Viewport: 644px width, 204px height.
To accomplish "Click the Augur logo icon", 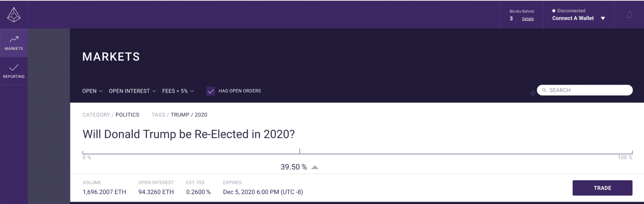I will (14, 14).
